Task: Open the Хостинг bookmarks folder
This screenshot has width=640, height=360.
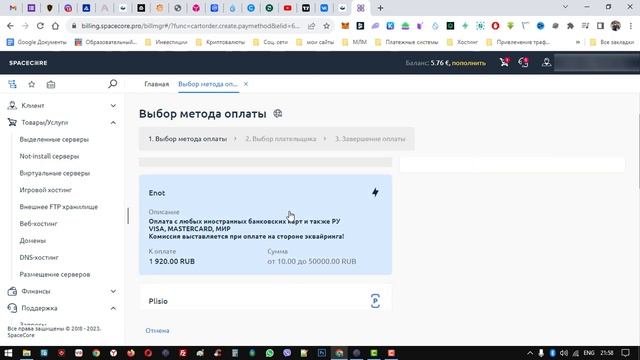Action: pyautogui.click(x=462, y=42)
